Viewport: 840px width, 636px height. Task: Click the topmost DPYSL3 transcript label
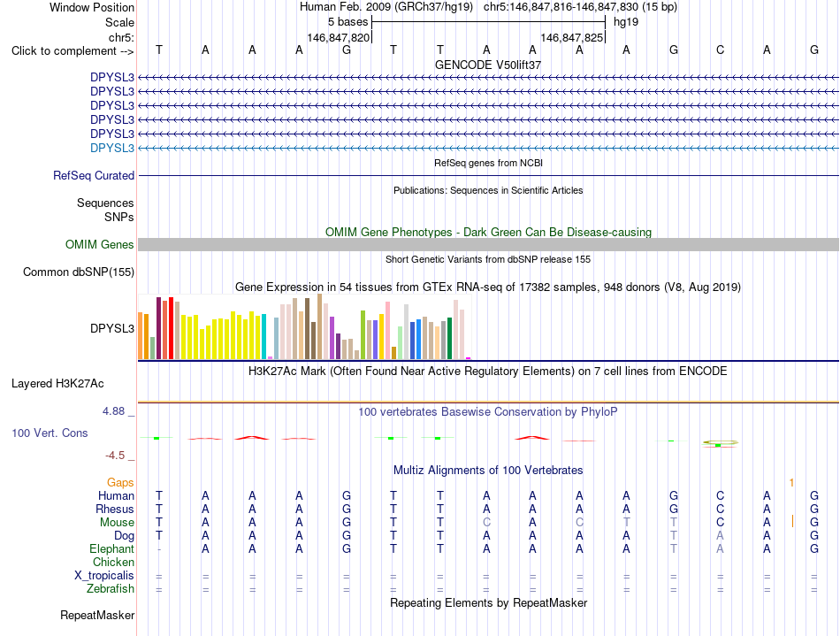(x=112, y=77)
